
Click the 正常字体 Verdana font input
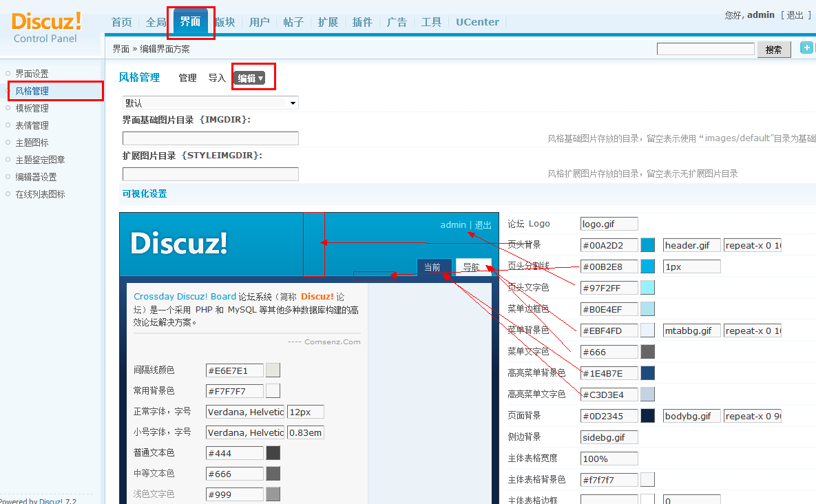pos(245,412)
